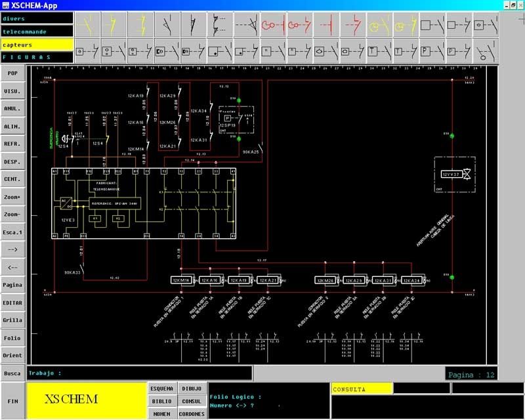Click Zoom- to reduce the view
525x420 pixels.
(12, 213)
